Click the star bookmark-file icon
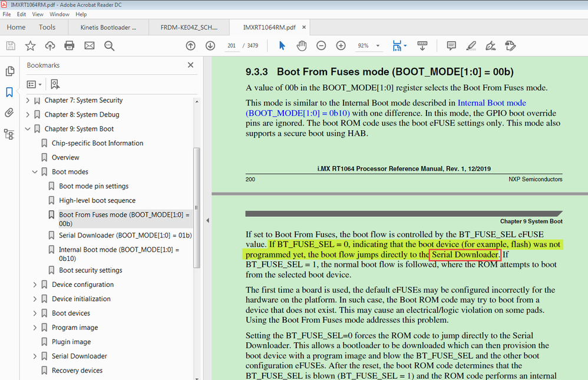This screenshot has height=380, width=588. tap(30, 46)
